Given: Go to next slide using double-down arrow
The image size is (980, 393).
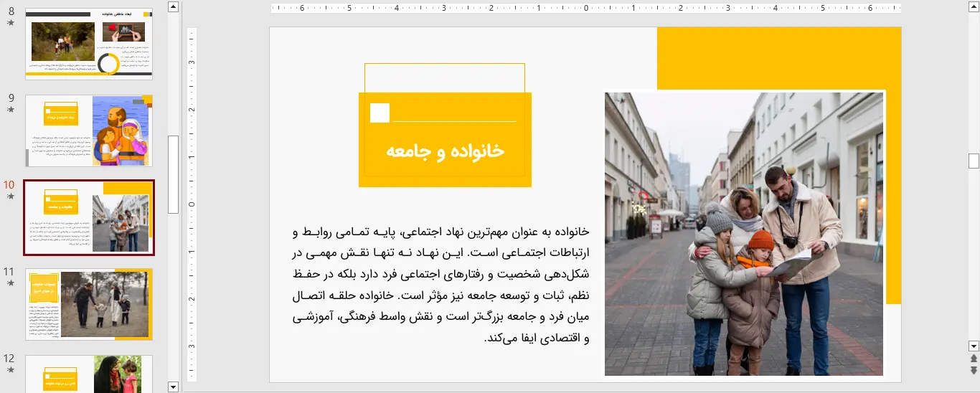Looking at the screenshot, I should pos(974,370).
